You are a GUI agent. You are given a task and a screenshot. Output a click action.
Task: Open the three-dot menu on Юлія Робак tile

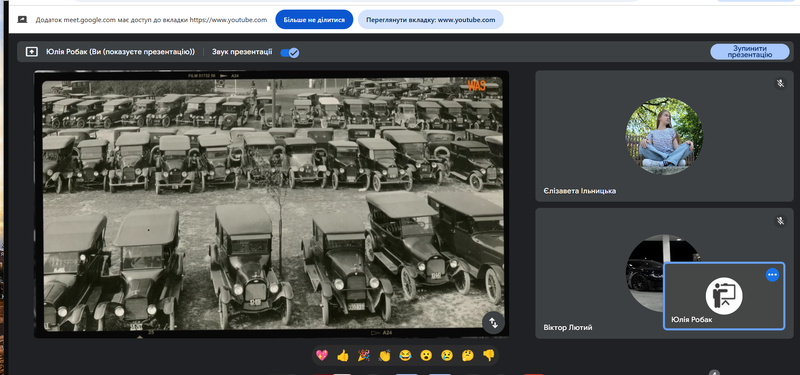pos(772,275)
